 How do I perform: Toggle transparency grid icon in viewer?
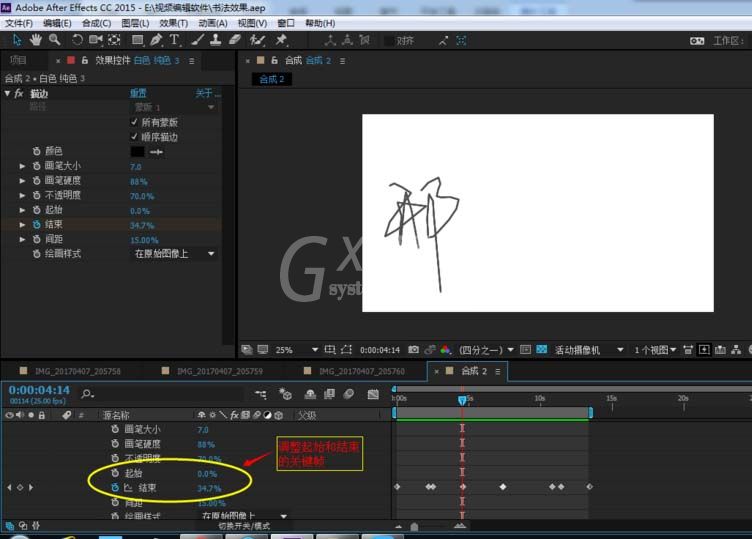tap(541, 350)
